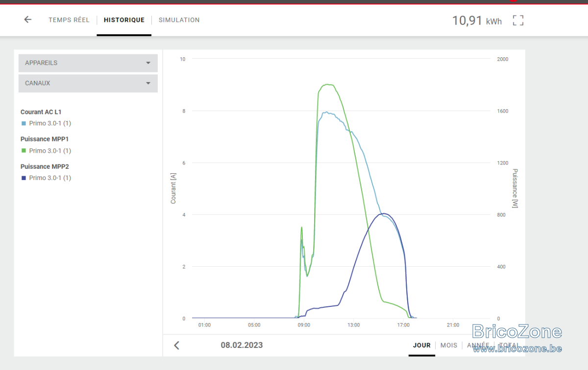Select the JOUR period view
This screenshot has width=588, height=370.
point(422,345)
